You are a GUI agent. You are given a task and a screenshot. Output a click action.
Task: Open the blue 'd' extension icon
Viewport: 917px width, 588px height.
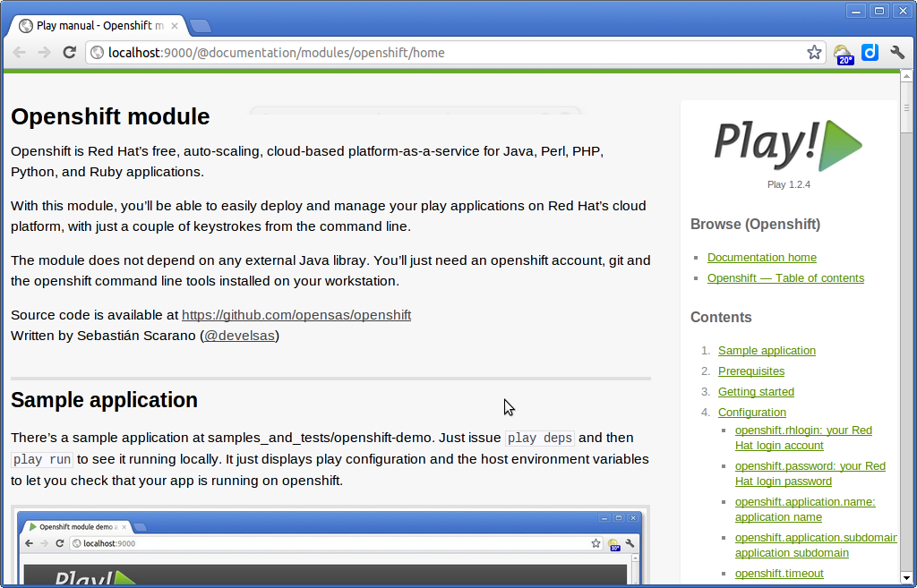click(x=870, y=53)
